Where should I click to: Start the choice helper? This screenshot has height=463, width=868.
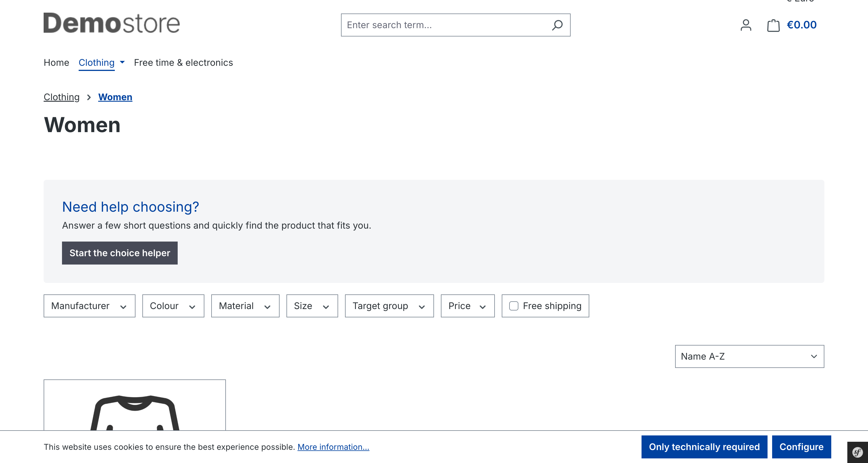(120, 253)
